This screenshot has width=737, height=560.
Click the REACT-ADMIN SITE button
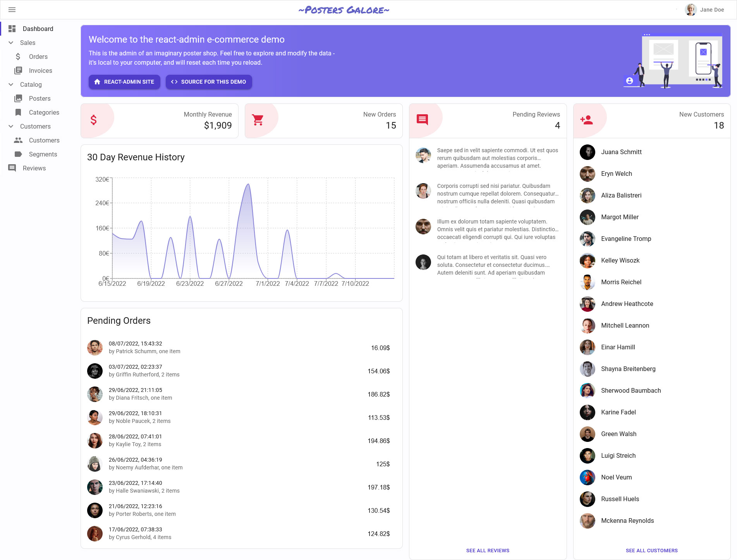click(124, 82)
